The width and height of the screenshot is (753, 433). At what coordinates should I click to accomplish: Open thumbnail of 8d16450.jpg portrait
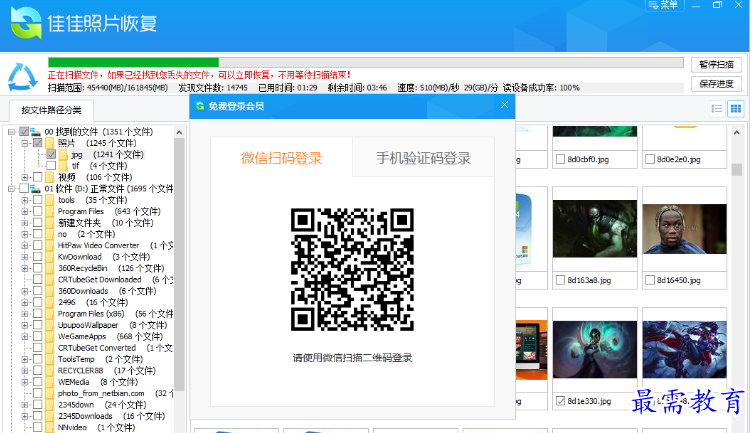coord(684,229)
